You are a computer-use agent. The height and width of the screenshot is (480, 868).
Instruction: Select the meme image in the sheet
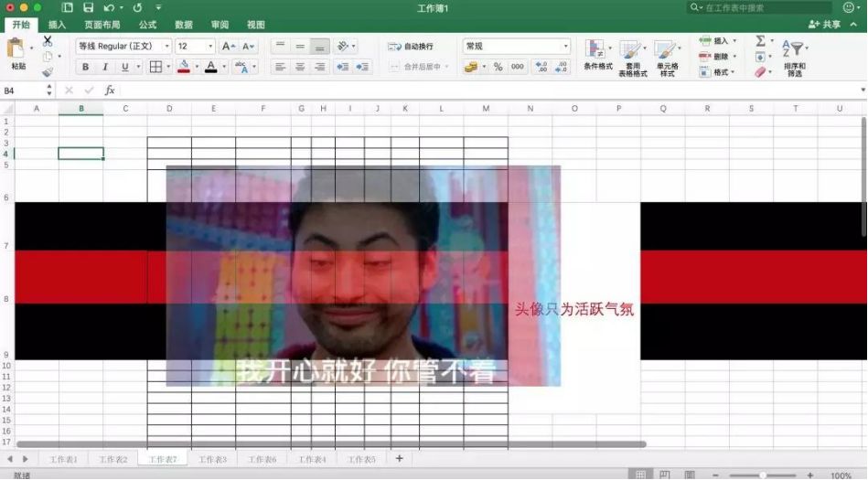click(x=363, y=276)
